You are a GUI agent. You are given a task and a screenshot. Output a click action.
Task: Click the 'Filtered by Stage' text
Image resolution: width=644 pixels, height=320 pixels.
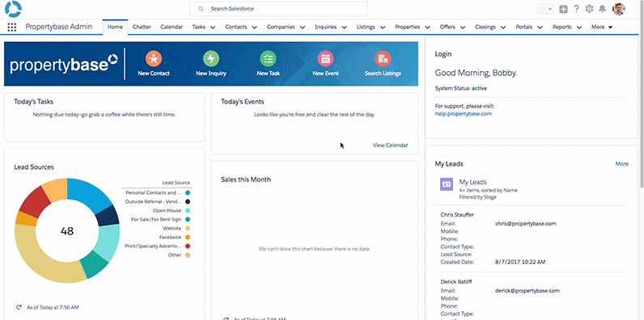(477, 197)
